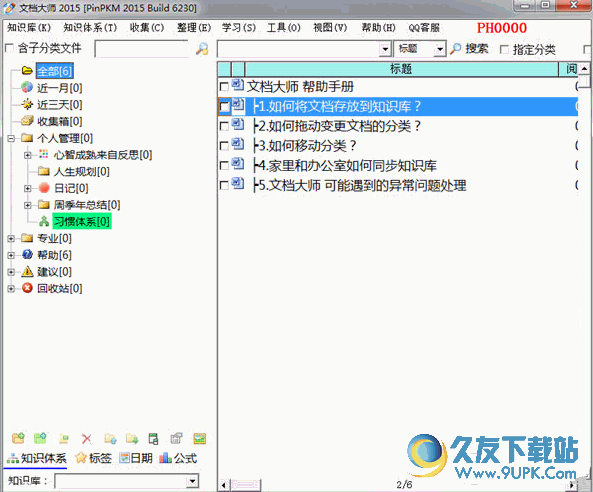Screen dimensions: 593x492
Task: Open the 工具(O) menu
Action: (x=284, y=28)
